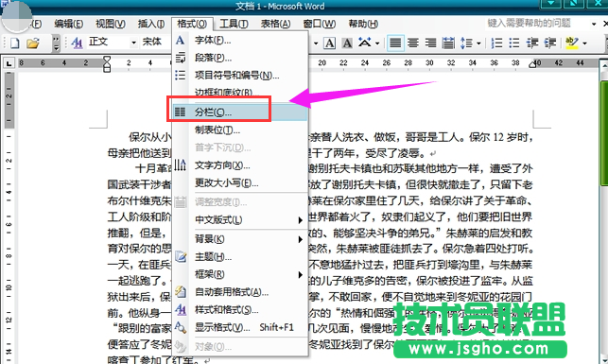The height and width of the screenshot is (364, 608).
Task: Open the Line Spacing dropdown arrow
Action: point(478,43)
